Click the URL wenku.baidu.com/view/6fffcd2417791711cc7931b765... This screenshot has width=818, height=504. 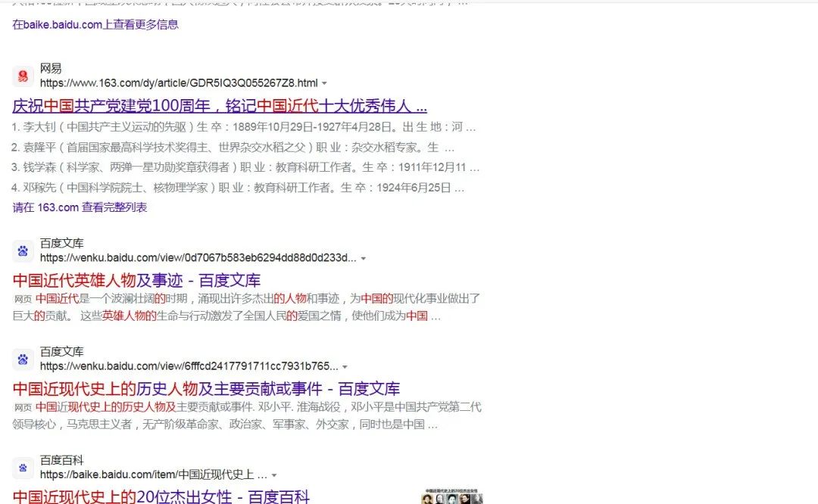[189, 366]
